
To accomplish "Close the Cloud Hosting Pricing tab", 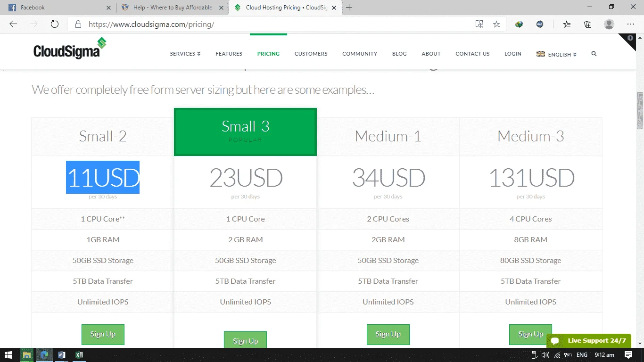I will click(x=334, y=8).
